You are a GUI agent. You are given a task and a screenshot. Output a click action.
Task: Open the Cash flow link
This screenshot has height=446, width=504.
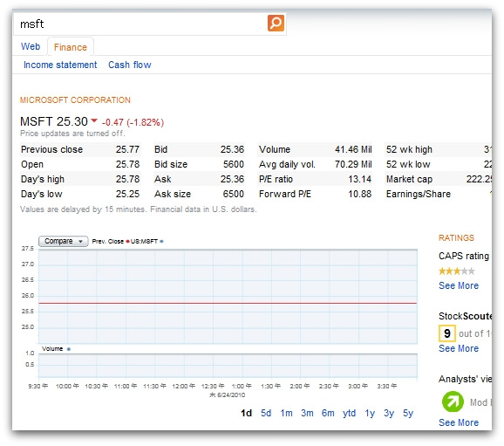click(x=130, y=65)
